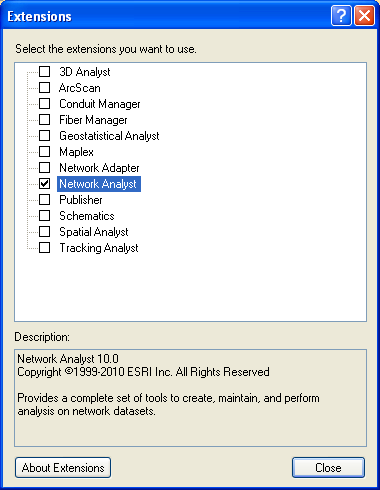Screen dimensions: 380x490
Task: Enable Geostatistical Analyst checkbox
Action: click(44, 135)
